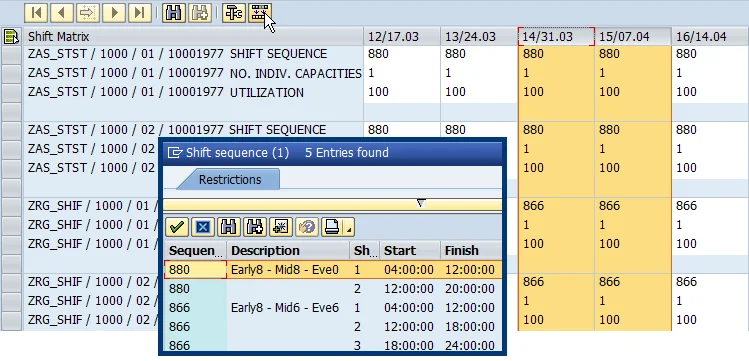Cancel the Shift sequence popup with X icon
This screenshot has height=361, width=749.
coord(203,227)
